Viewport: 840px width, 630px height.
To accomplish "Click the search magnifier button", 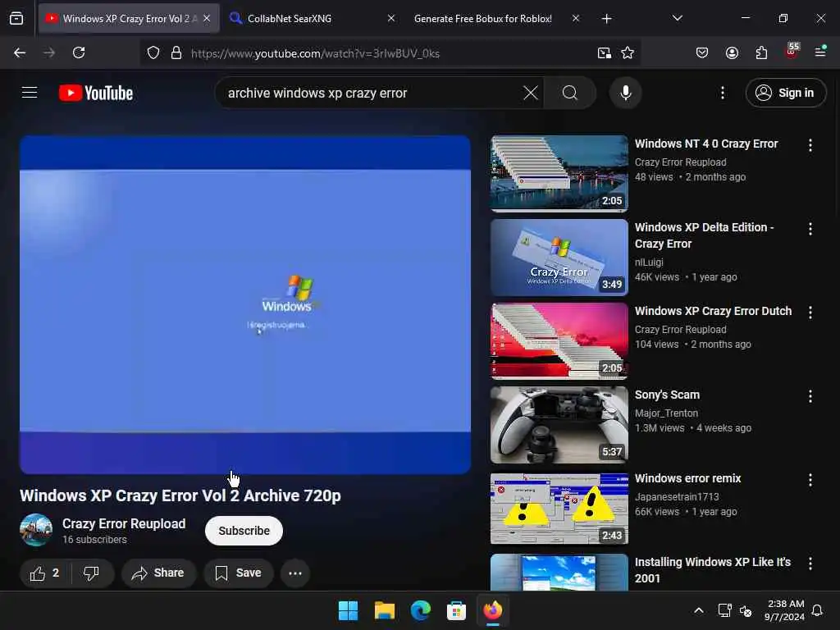I will (570, 94).
